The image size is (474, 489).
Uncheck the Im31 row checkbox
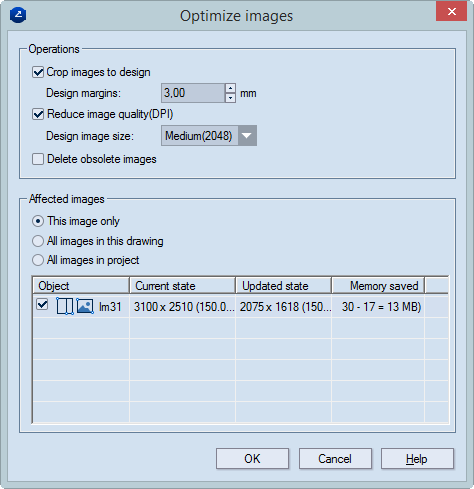(42, 304)
